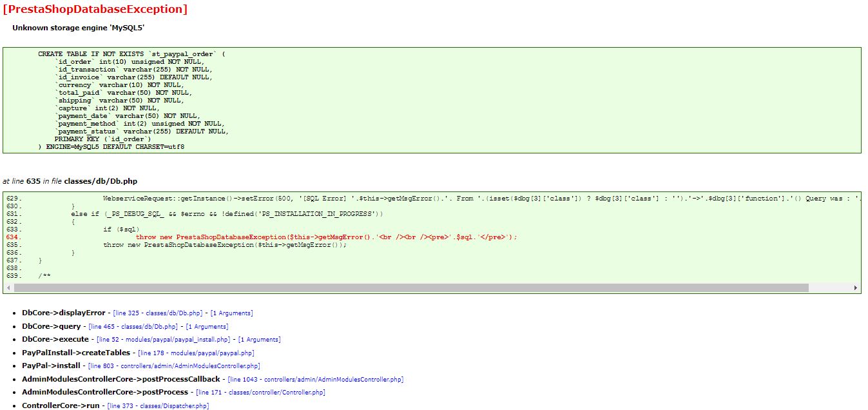Click the PayPalInstall->createTables entry text
The image size is (868, 410).
[x=76, y=353]
